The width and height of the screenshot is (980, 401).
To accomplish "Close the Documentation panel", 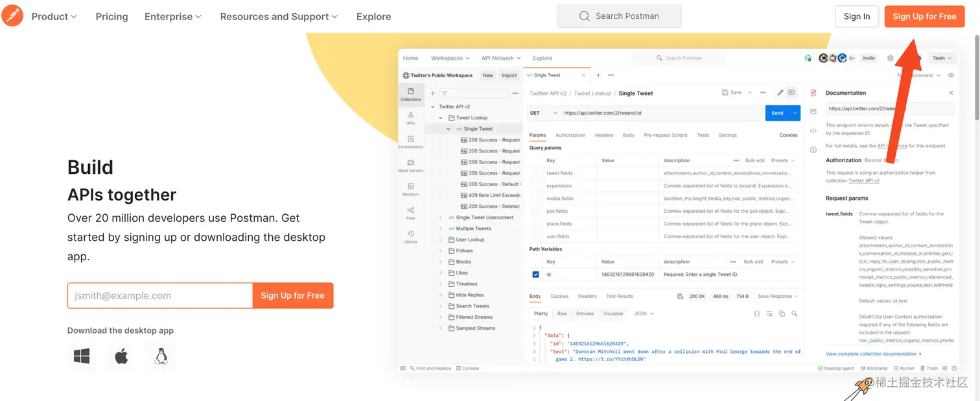I will click(951, 93).
